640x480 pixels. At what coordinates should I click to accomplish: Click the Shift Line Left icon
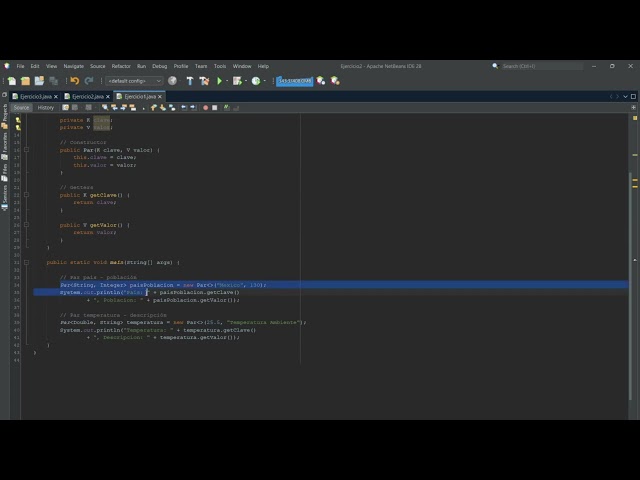184,108
